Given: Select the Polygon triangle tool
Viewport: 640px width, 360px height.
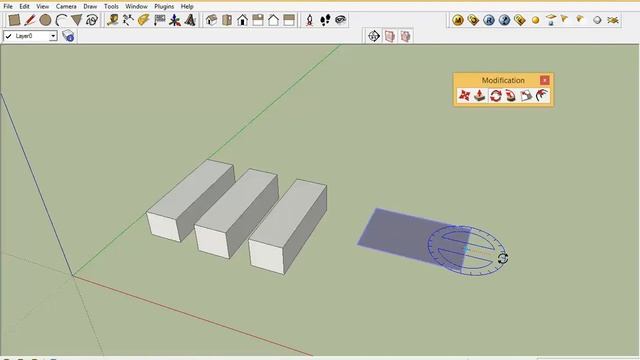Looking at the screenshot, I should (76, 20).
